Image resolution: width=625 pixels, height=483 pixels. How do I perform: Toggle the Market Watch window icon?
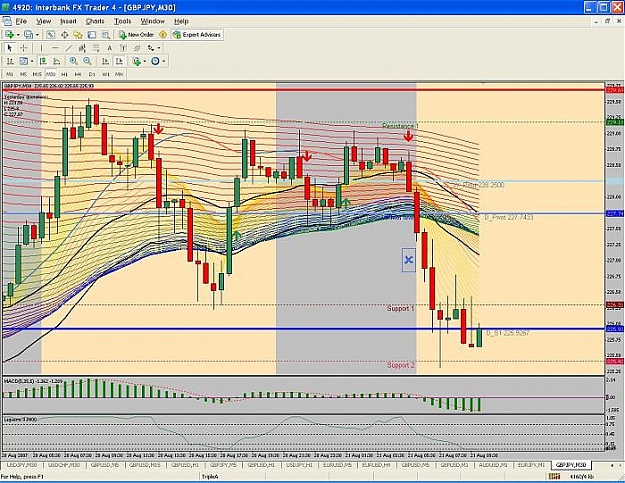pos(50,35)
